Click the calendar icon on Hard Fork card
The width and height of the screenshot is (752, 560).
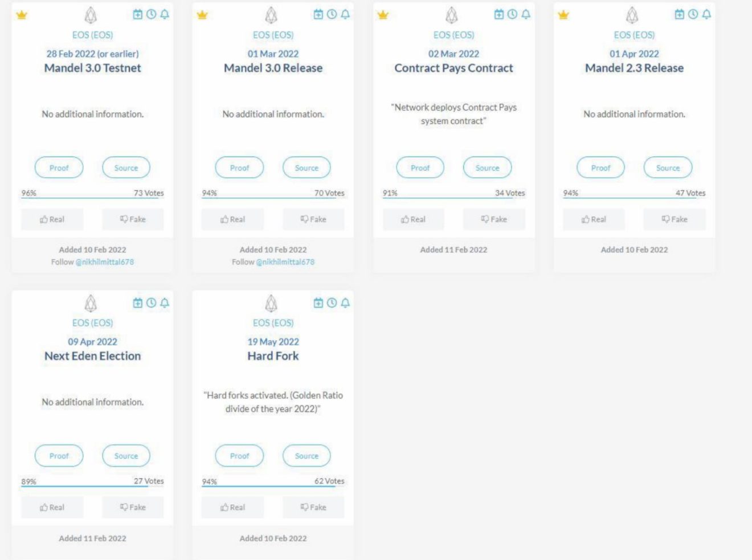318,303
